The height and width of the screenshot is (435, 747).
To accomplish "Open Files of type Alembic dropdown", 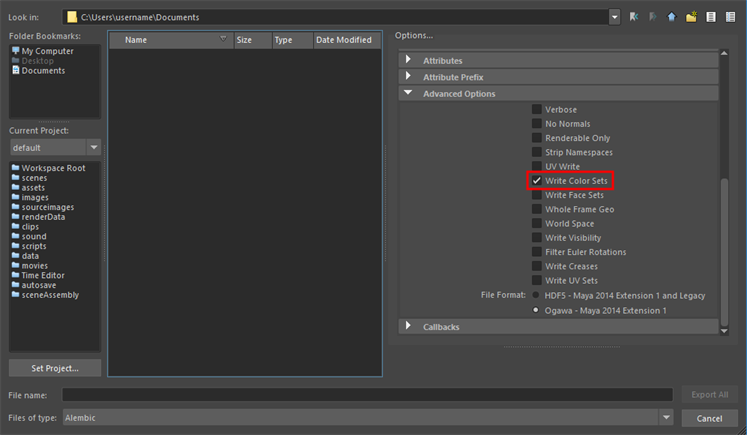I will (x=666, y=417).
